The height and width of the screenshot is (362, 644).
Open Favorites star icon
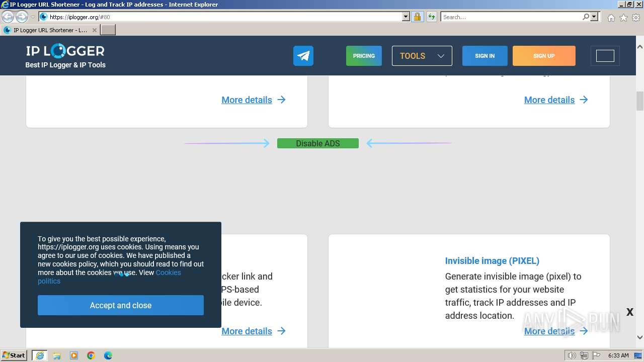623,18
